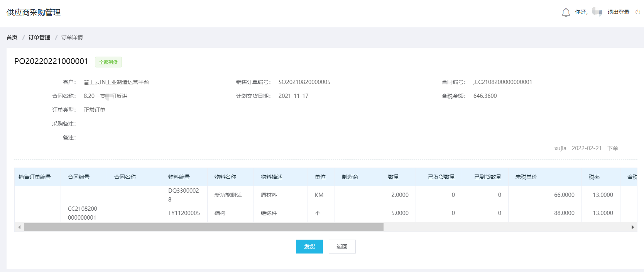644x272 pixels.
Task: Click the 税率 column header
Action: [594, 177]
